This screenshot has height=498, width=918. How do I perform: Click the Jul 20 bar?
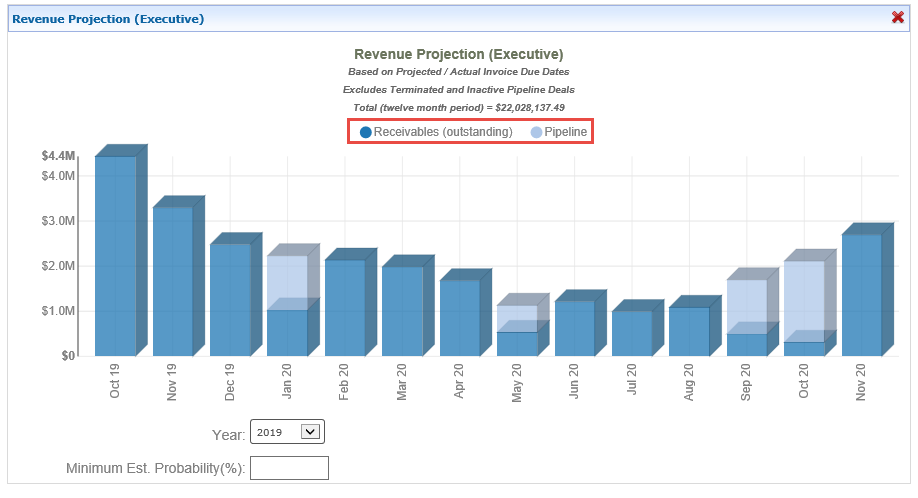pyautogui.click(x=632, y=333)
